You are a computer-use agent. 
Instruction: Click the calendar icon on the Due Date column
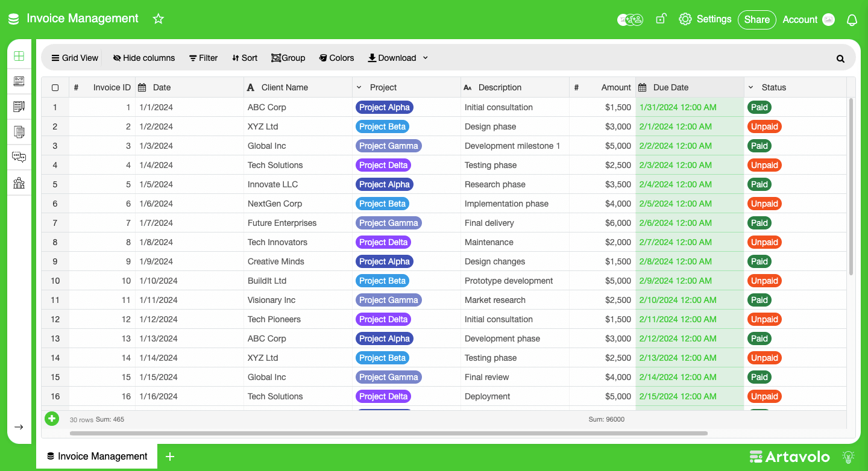tap(643, 87)
